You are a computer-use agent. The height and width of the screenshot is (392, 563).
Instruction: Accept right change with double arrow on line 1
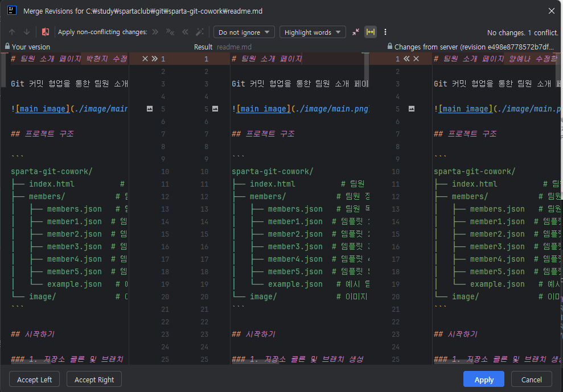pyautogui.click(x=406, y=59)
